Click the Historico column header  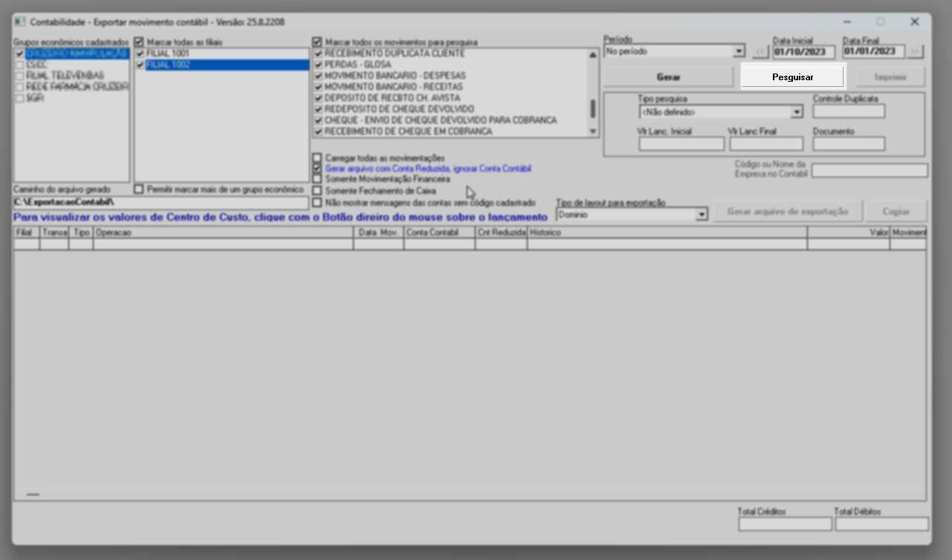coord(667,232)
